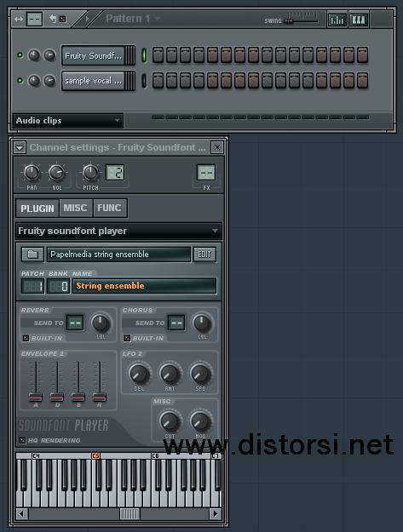Open the graph editor icon

pyautogui.click(x=337, y=20)
